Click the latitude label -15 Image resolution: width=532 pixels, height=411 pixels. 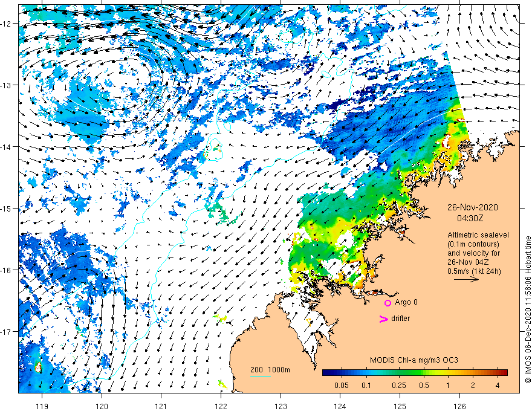[x=6, y=208]
